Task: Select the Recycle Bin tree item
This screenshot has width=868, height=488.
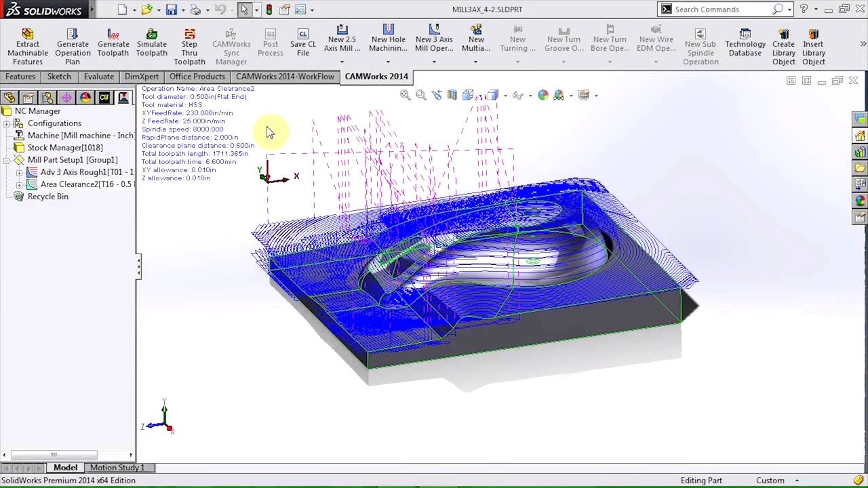Action: (47, 197)
